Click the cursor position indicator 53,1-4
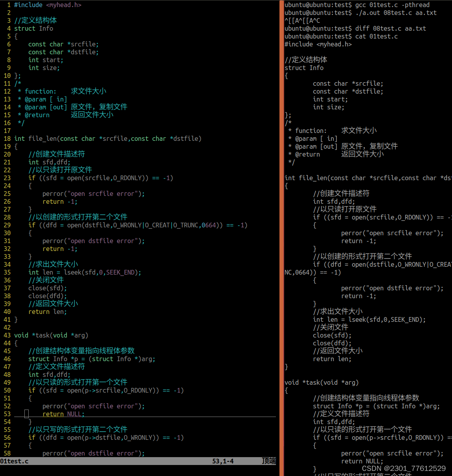This screenshot has width=452, height=476. coord(222,461)
